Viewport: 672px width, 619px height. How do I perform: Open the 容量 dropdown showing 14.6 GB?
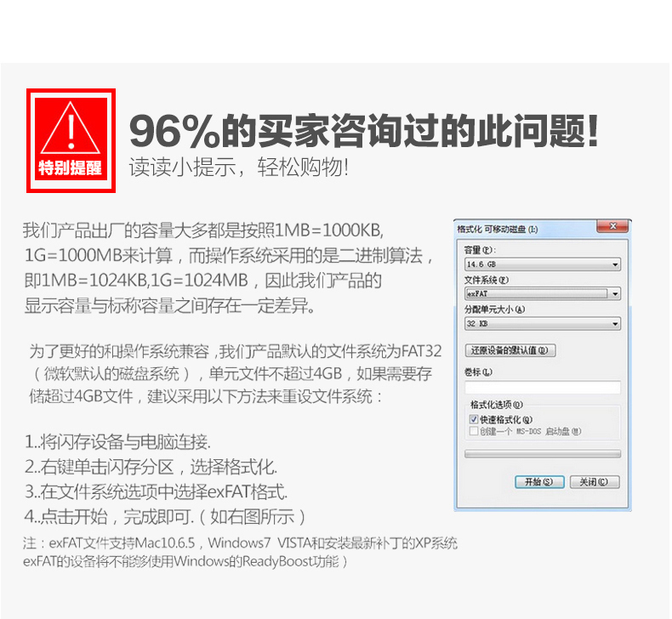pyautogui.click(x=542, y=264)
